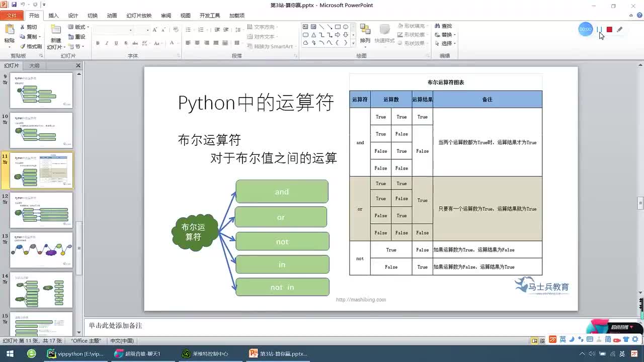The image size is (644, 362).
Task: Open the File (文件) tab
Action: [12, 16]
